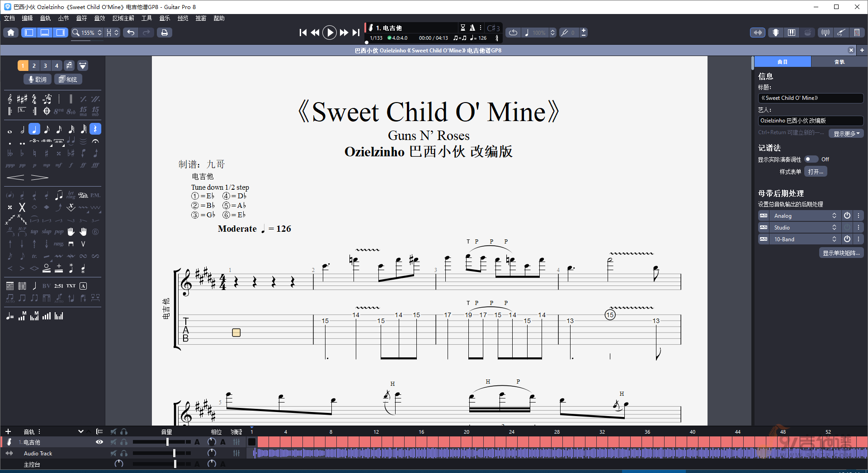Open the print icon in toolbar

coord(165,33)
